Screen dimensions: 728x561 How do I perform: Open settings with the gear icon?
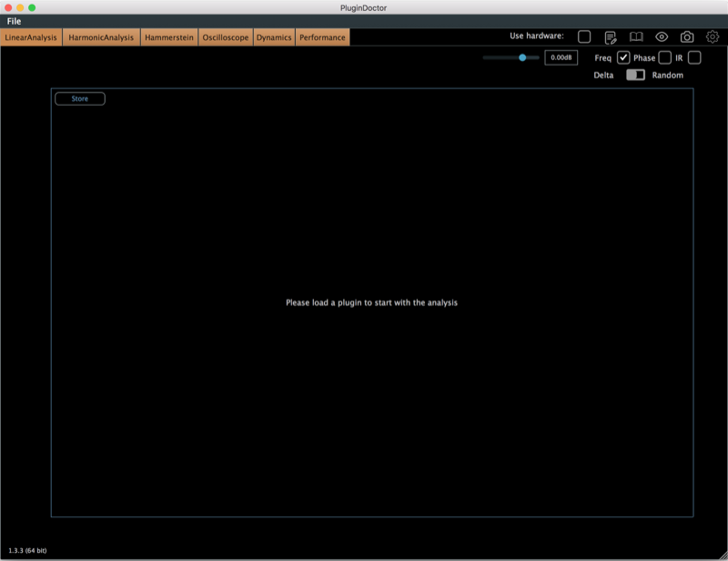[713, 36]
